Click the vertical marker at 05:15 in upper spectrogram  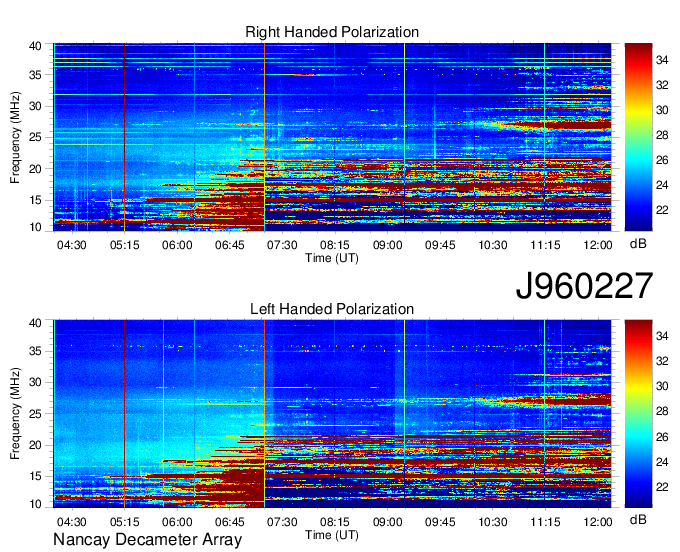(124, 137)
